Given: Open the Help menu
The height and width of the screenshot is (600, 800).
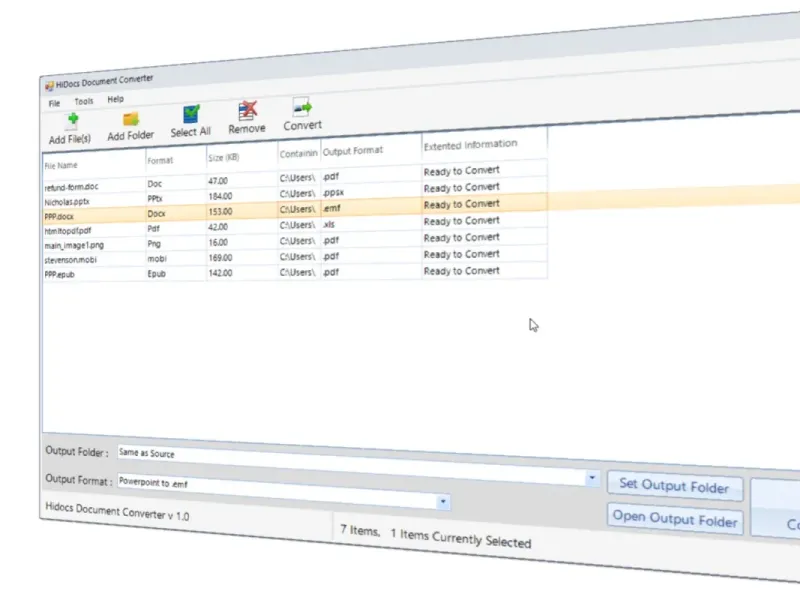Looking at the screenshot, I should (115, 99).
